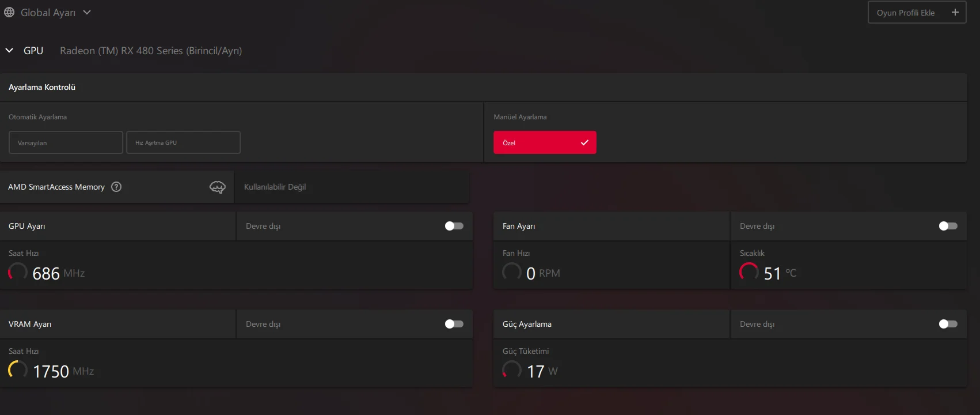Click the temperature gauge for 51 °C
This screenshot has width=980, height=415.
(749, 272)
